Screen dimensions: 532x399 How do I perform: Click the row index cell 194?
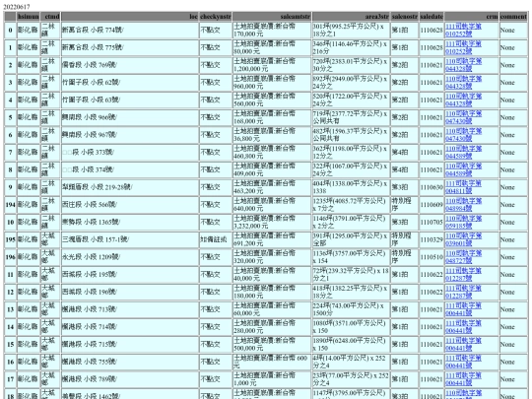click(x=10, y=205)
